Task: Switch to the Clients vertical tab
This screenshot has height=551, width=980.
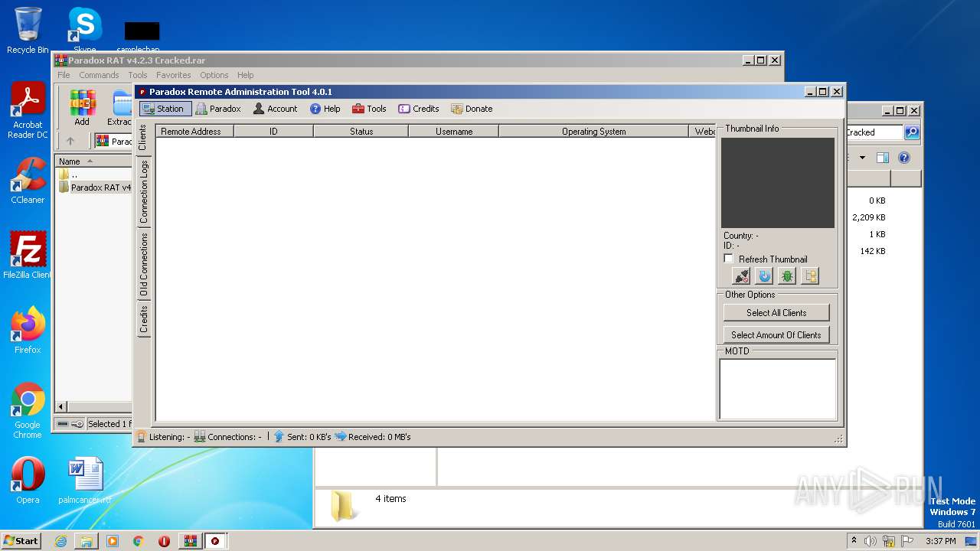Action: 143,138
